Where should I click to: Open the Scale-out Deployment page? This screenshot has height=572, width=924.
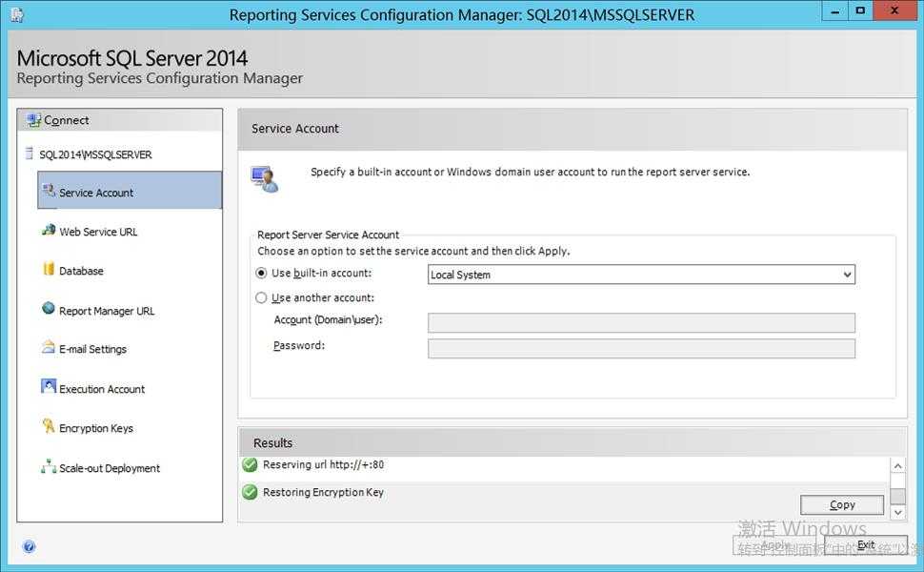[x=109, y=468]
